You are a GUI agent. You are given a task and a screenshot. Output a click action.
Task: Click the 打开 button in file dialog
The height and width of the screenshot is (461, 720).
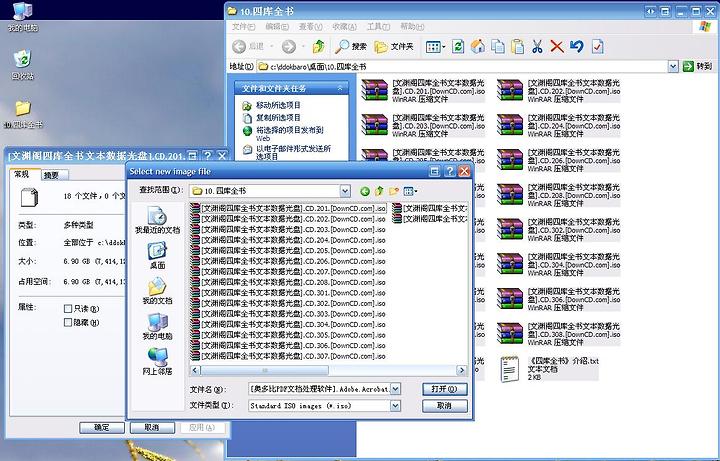click(444, 389)
